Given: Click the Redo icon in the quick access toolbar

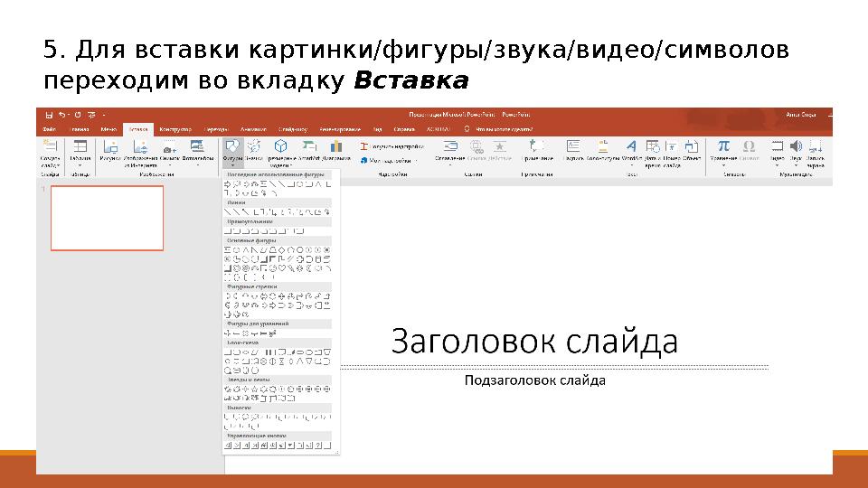Looking at the screenshot, I should [x=78, y=115].
